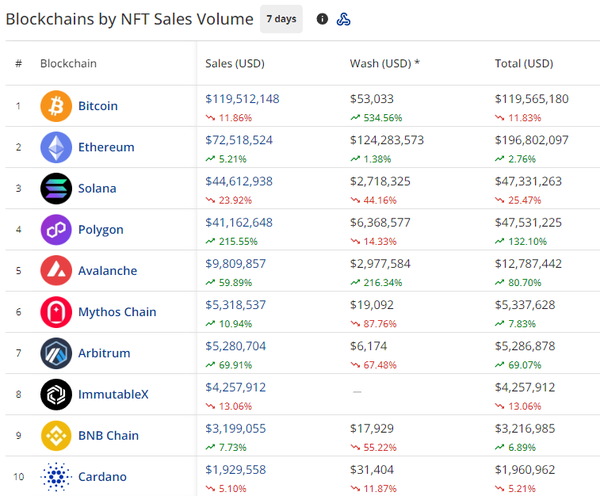
Task: Click the Polygon logo icon
Action: (x=56, y=229)
